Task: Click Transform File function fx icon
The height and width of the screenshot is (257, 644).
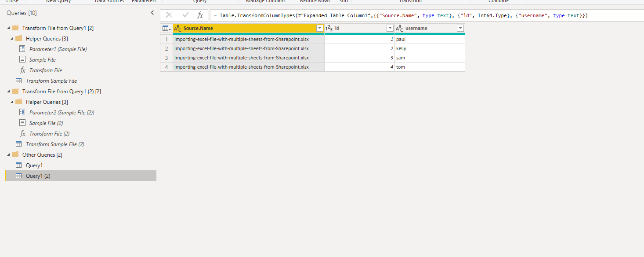Action: tap(22, 70)
